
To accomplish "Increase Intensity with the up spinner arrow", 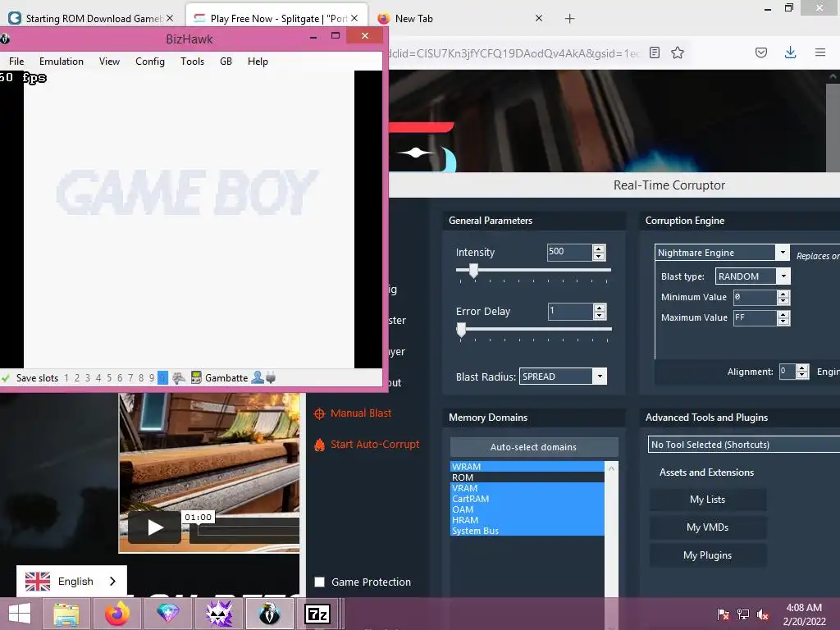I will tap(599, 249).
